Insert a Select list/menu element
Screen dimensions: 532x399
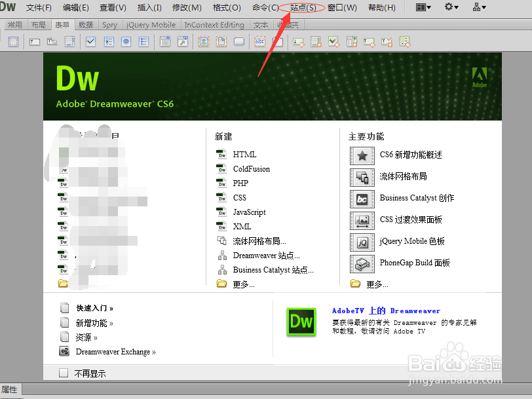pos(165,42)
